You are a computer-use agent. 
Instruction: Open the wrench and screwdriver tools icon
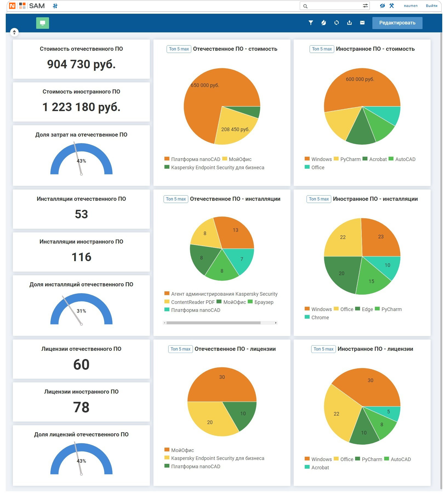(392, 6)
